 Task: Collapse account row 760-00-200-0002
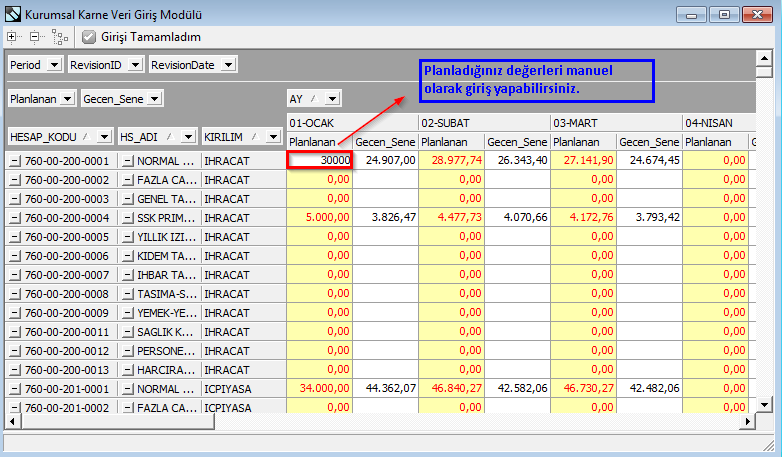coord(15,180)
